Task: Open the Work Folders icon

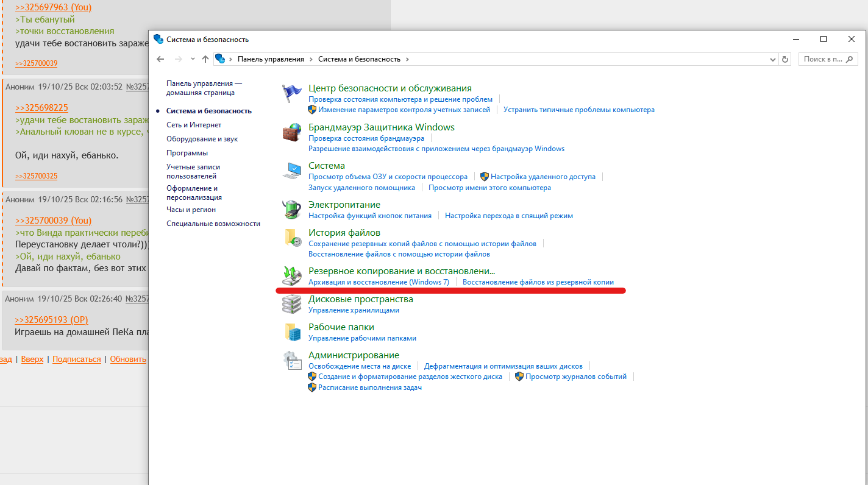Action: click(292, 332)
